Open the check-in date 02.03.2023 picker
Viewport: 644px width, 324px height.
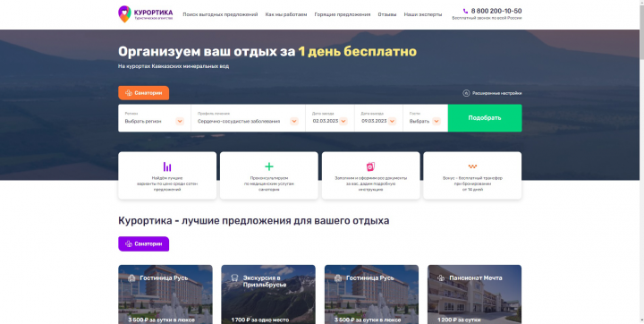[343, 122]
